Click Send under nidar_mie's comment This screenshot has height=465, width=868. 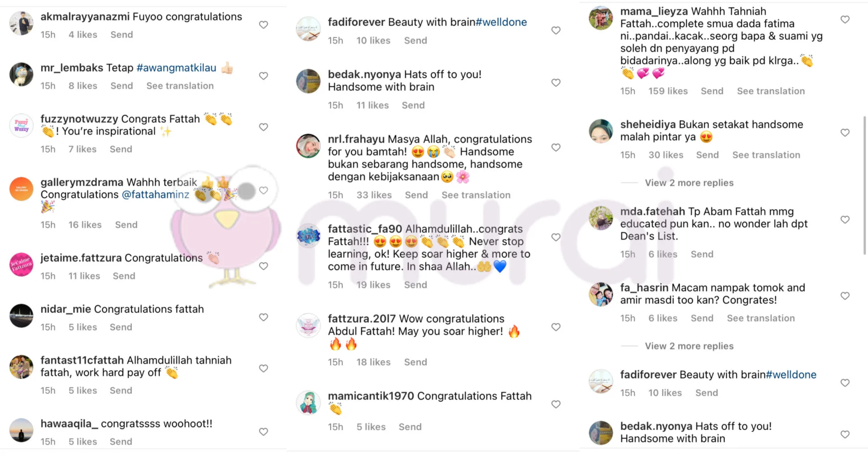coord(121,327)
